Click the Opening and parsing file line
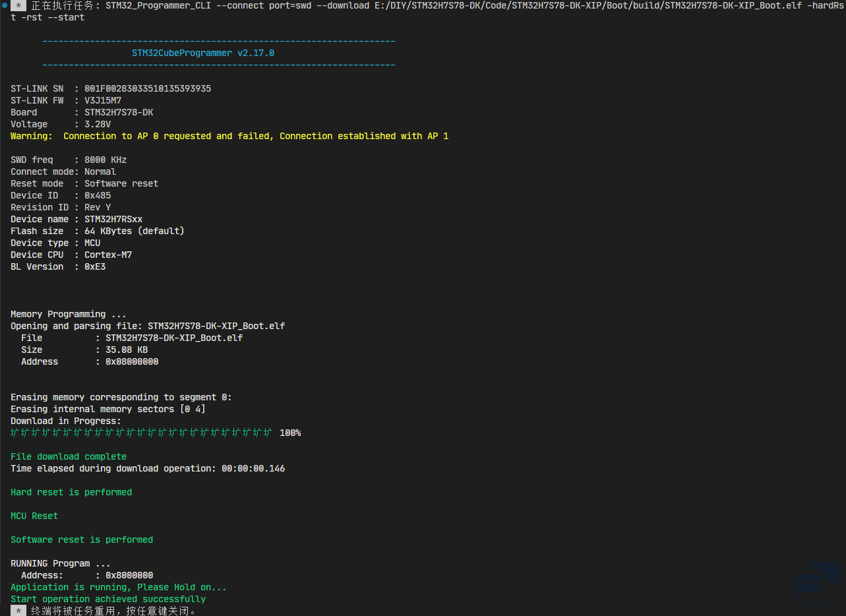This screenshot has width=846, height=616. [148, 326]
